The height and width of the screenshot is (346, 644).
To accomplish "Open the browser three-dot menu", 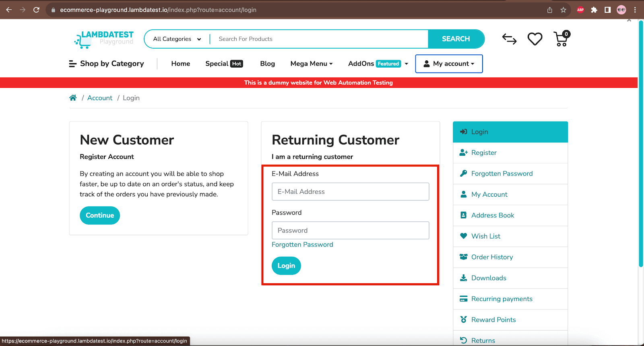I will point(635,10).
